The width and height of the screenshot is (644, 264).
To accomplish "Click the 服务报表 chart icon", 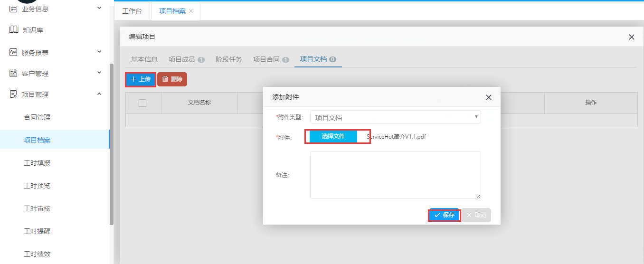I will click(x=13, y=52).
